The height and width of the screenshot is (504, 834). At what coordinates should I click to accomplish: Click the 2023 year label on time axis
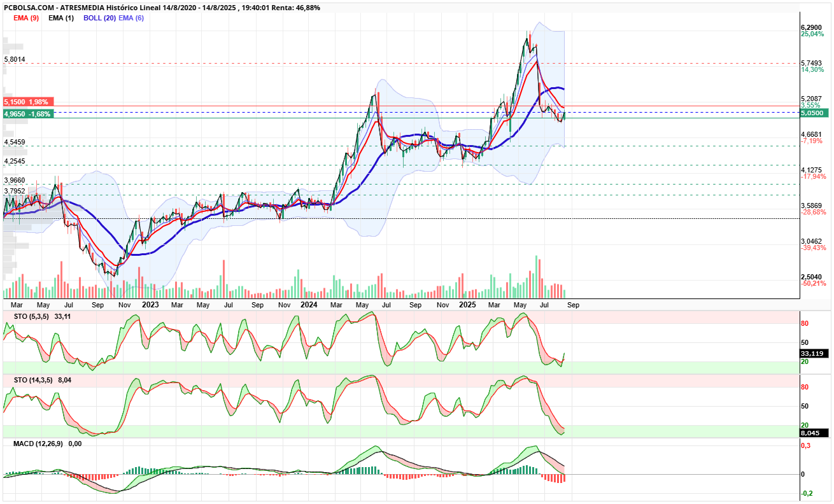150,304
